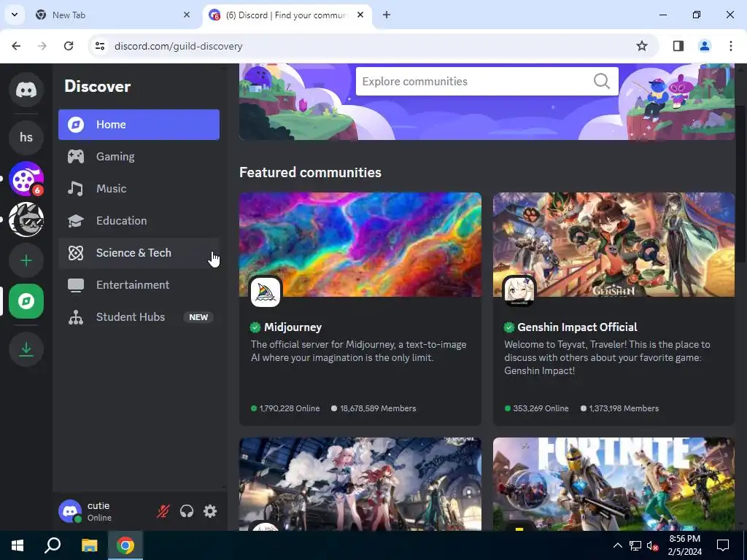747x560 pixels.
Task: View site information icon in address bar
Action: click(99, 46)
